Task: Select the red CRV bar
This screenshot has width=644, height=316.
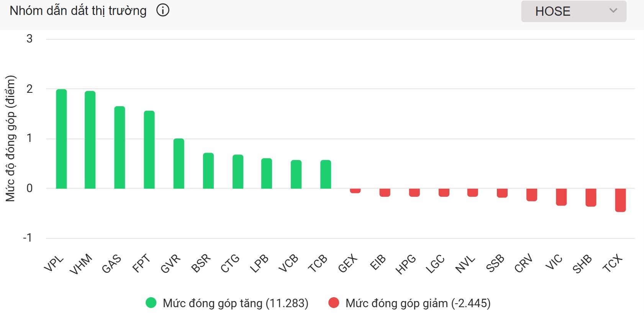Action: click(x=532, y=194)
